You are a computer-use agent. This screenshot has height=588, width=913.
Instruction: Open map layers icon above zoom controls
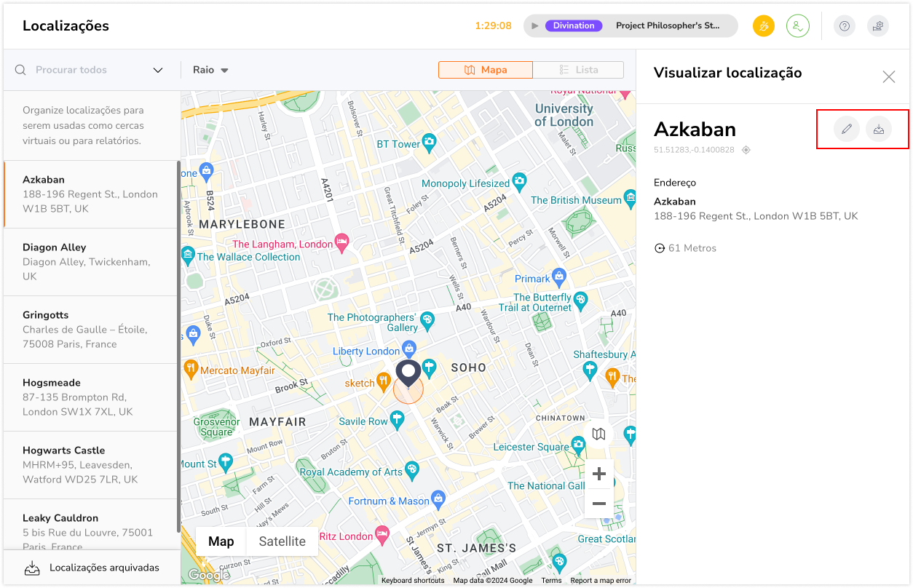598,434
